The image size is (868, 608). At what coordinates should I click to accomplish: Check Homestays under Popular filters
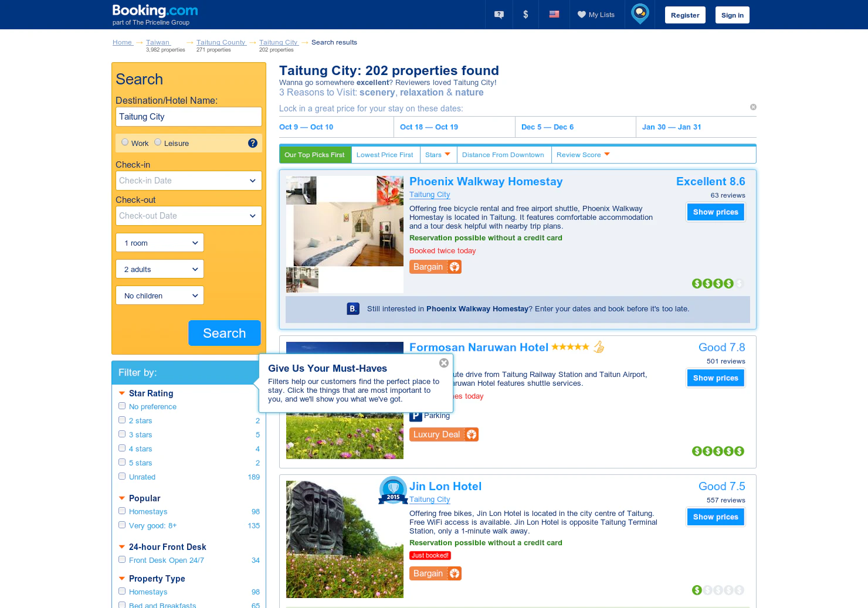(x=122, y=511)
